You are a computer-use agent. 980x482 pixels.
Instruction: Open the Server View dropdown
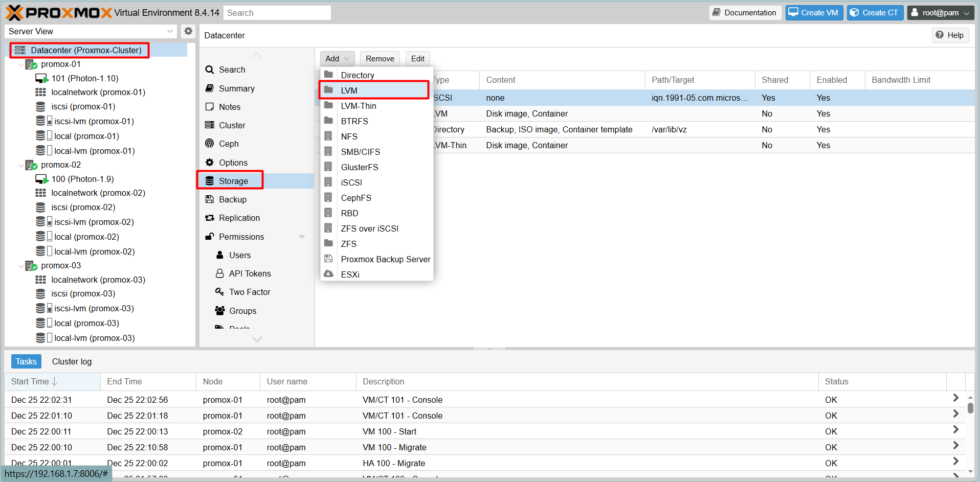pyautogui.click(x=91, y=31)
